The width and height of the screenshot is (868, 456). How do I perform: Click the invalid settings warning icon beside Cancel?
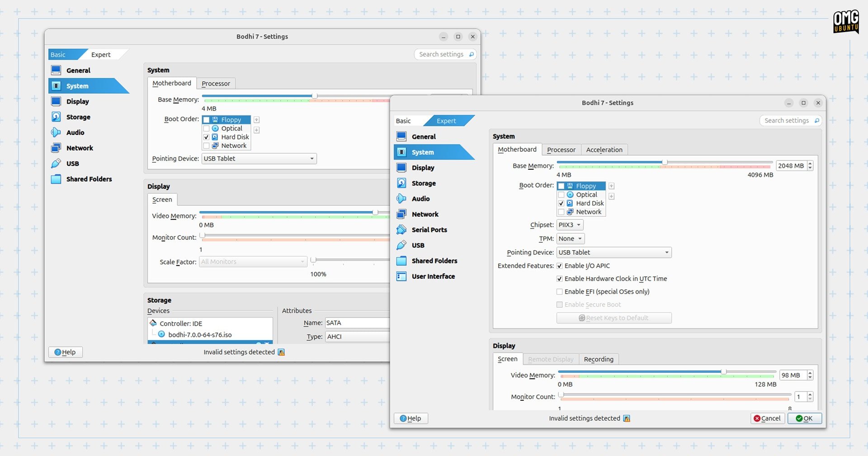click(x=627, y=418)
